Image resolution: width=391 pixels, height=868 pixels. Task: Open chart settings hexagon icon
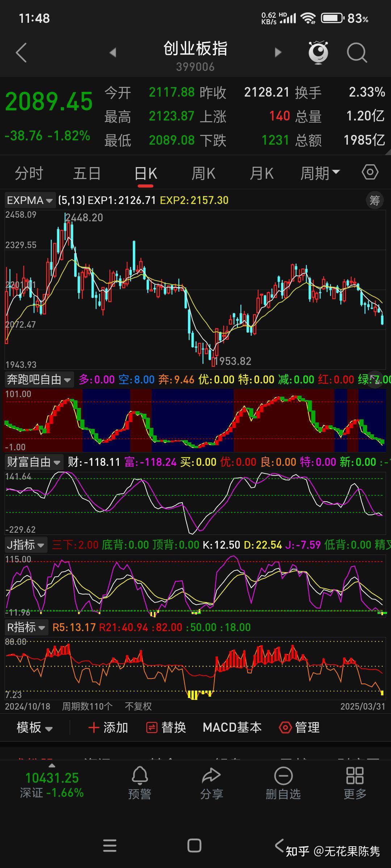click(370, 172)
